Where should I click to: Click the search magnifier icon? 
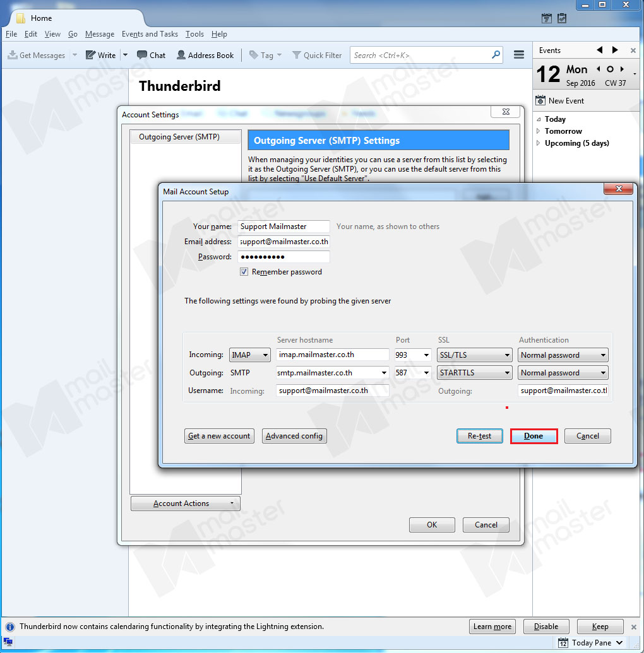[496, 54]
